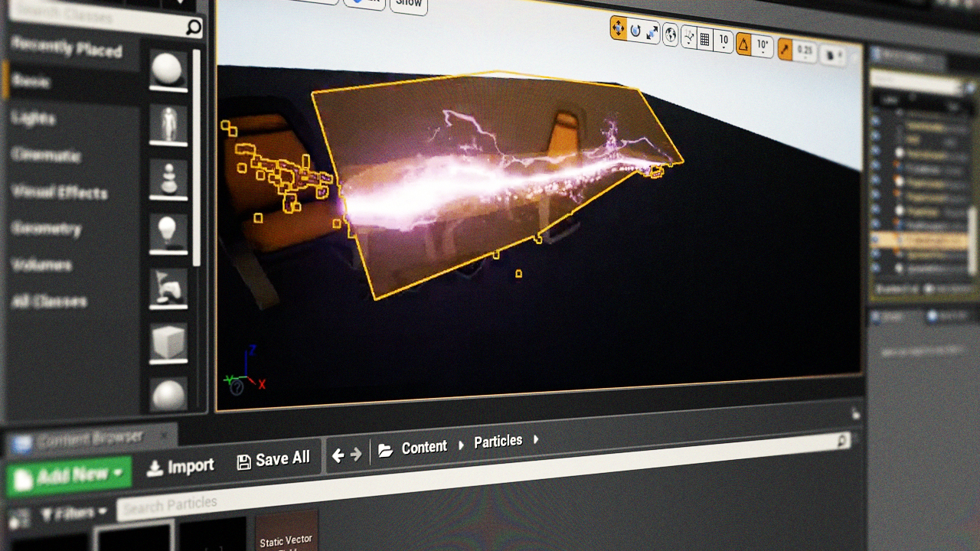Screen dimensions: 980x551
Task: Select the Lights category
Action: [x=34, y=118]
